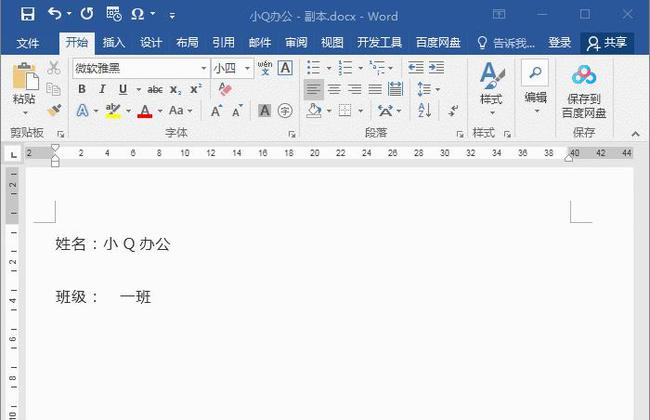
Task: Switch to the Review (审阅) tab
Action: [296, 42]
